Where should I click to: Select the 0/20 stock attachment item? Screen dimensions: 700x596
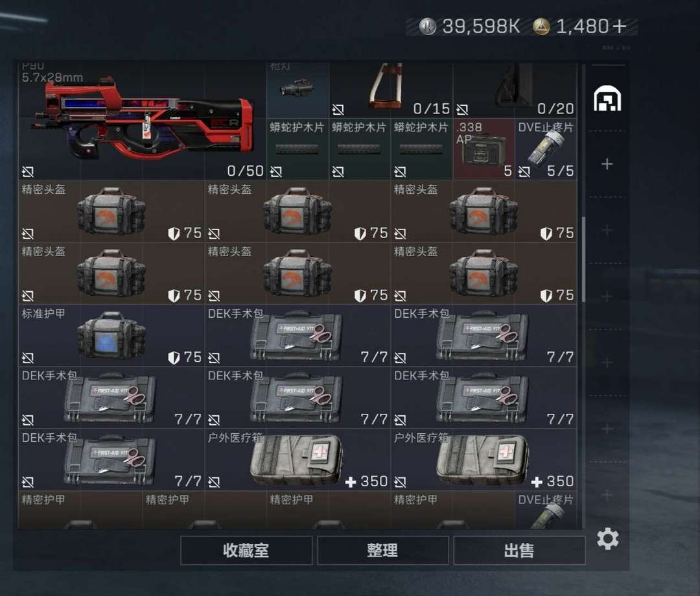click(x=515, y=89)
